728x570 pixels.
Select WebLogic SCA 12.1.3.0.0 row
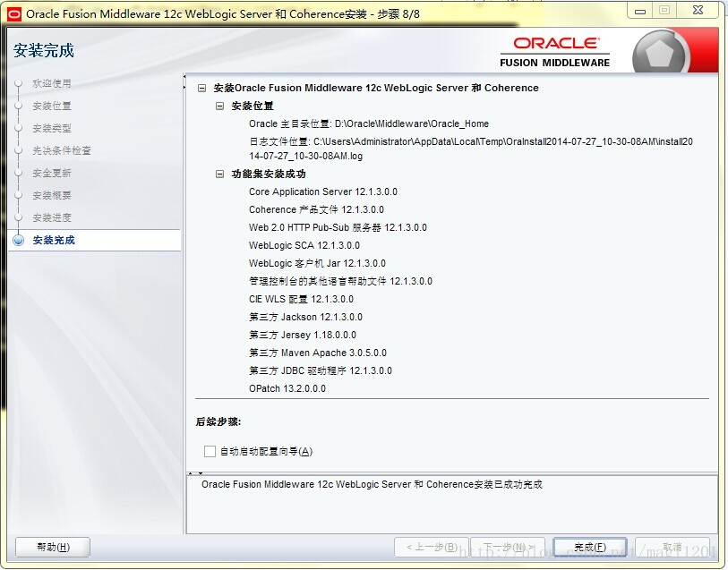(304, 245)
